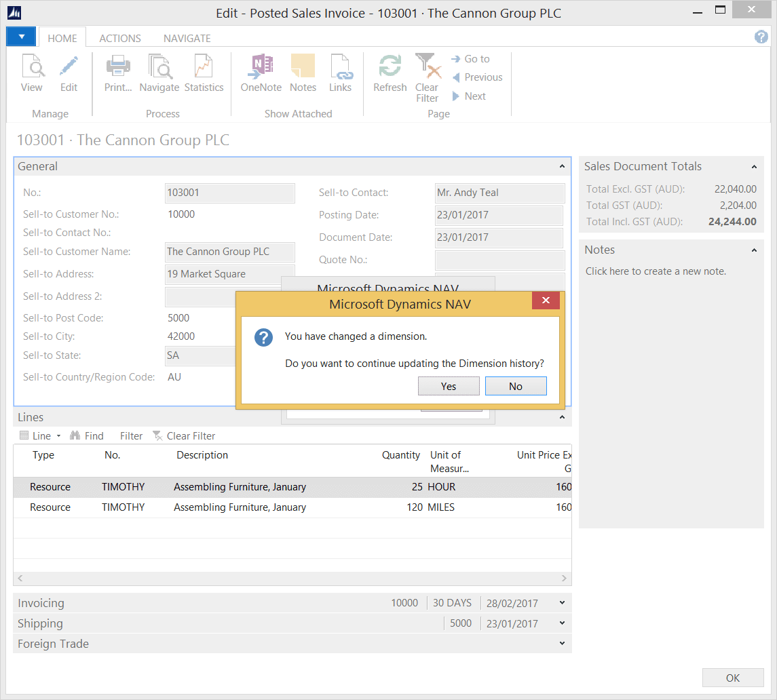Click Sell-to Post Code value 5000
The image size is (777, 700).
tap(178, 318)
